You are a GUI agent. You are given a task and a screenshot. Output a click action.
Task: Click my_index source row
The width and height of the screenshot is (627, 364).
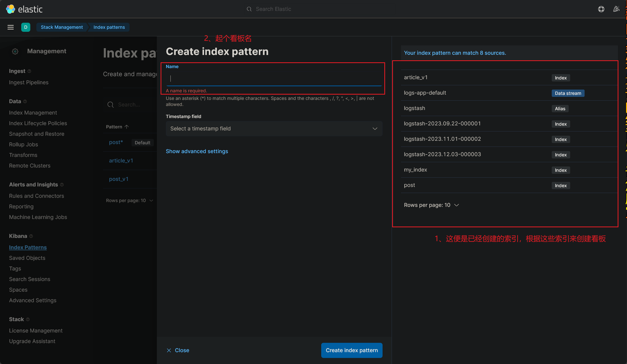509,170
